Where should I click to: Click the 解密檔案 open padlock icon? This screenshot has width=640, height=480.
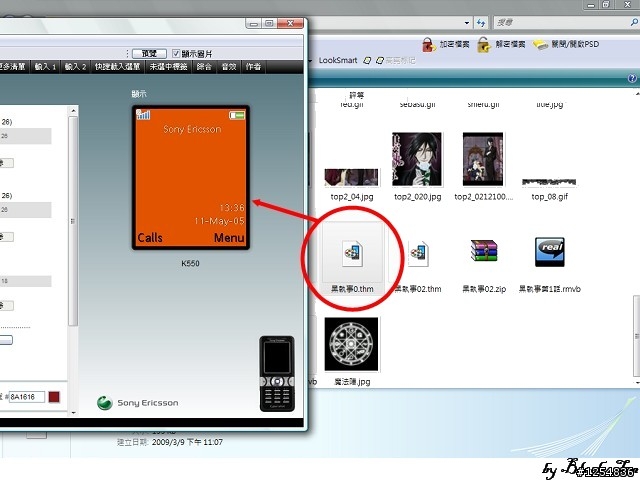(x=484, y=44)
